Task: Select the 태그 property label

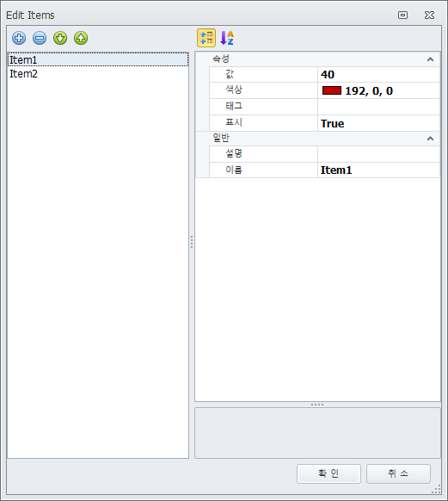Action: [x=234, y=106]
